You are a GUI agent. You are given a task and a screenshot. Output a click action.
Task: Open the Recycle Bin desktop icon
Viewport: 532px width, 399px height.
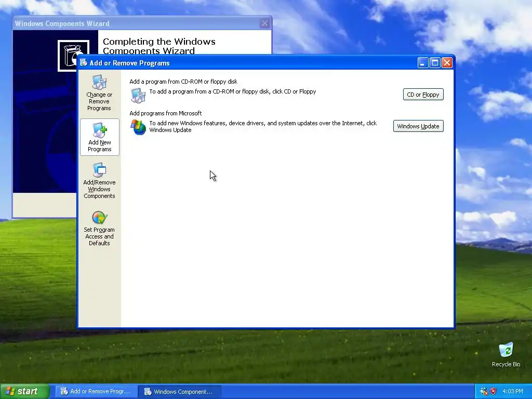click(506, 354)
